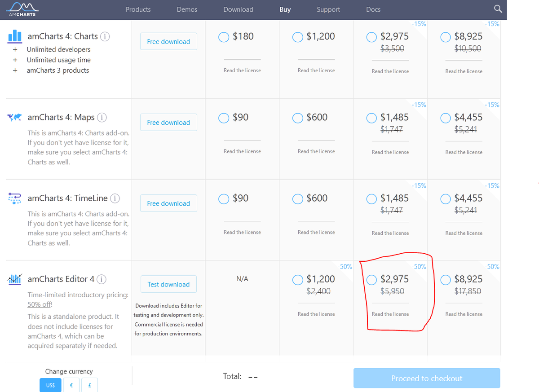Click the bar chart icon for Charts product
The height and width of the screenshot is (392, 539).
tap(15, 36)
